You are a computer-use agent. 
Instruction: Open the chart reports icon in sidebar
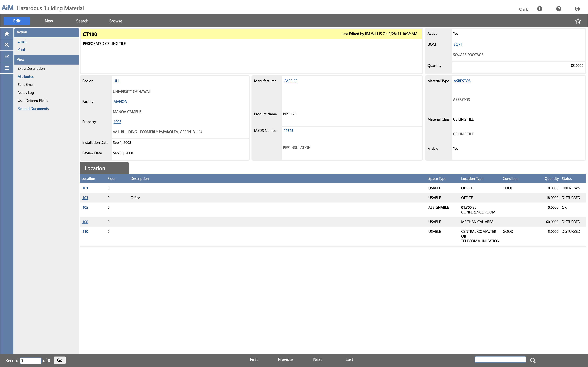(x=7, y=56)
